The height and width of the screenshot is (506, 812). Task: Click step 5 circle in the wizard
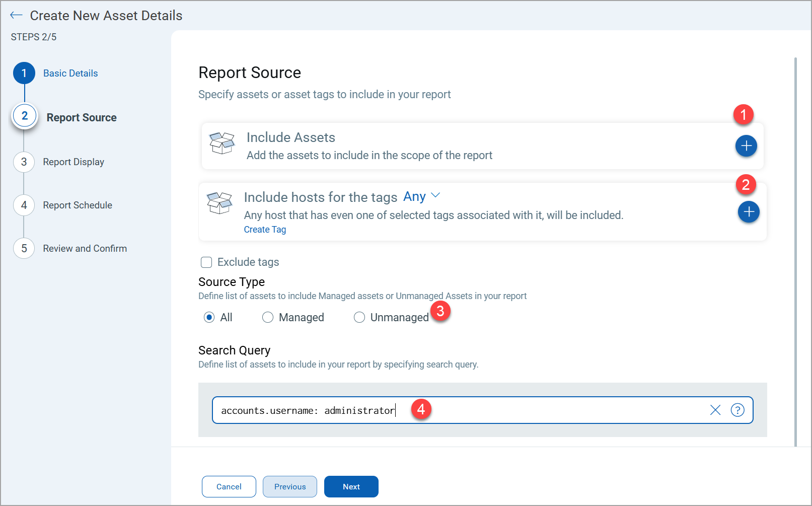(x=24, y=249)
